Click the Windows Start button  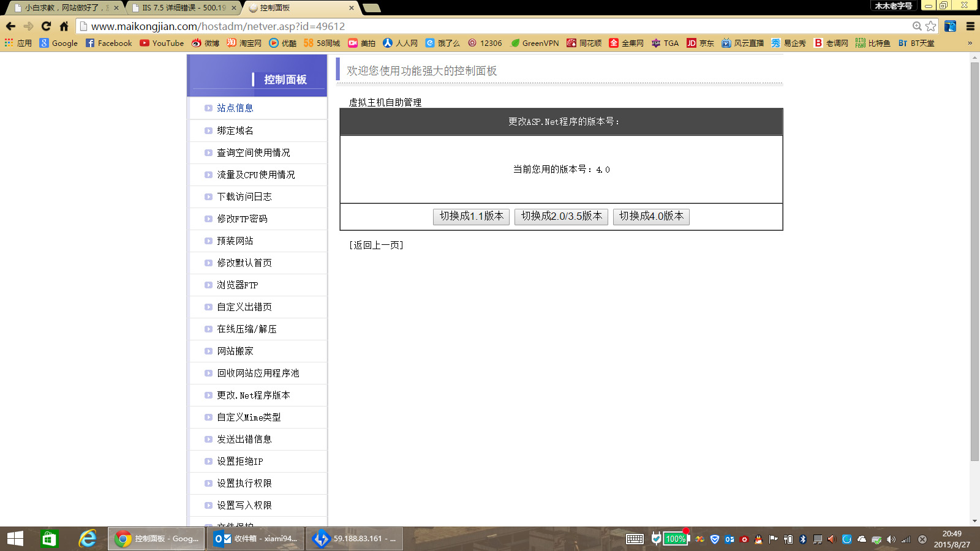coord(15,539)
